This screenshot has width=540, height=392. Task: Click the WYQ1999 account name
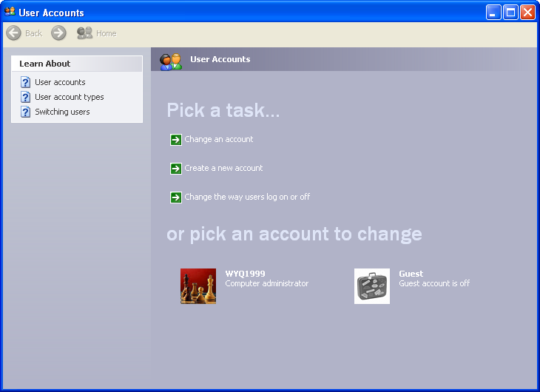coord(245,274)
